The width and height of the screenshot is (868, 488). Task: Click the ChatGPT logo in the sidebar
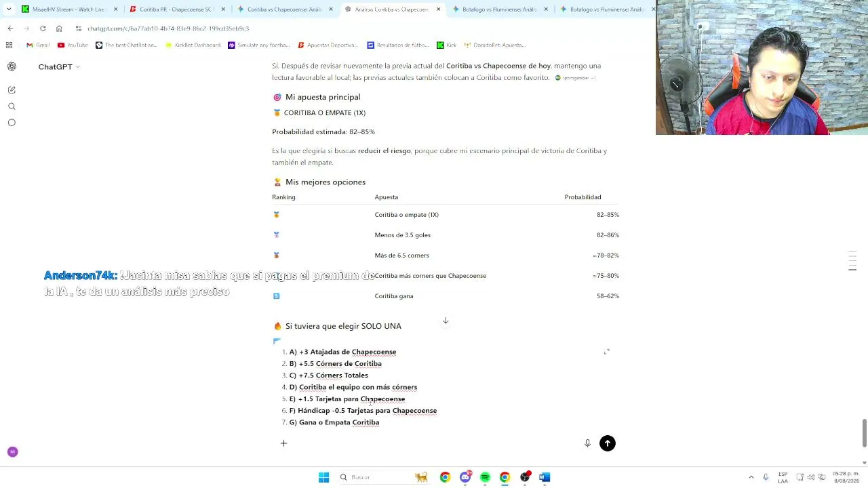(x=12, y=66)
